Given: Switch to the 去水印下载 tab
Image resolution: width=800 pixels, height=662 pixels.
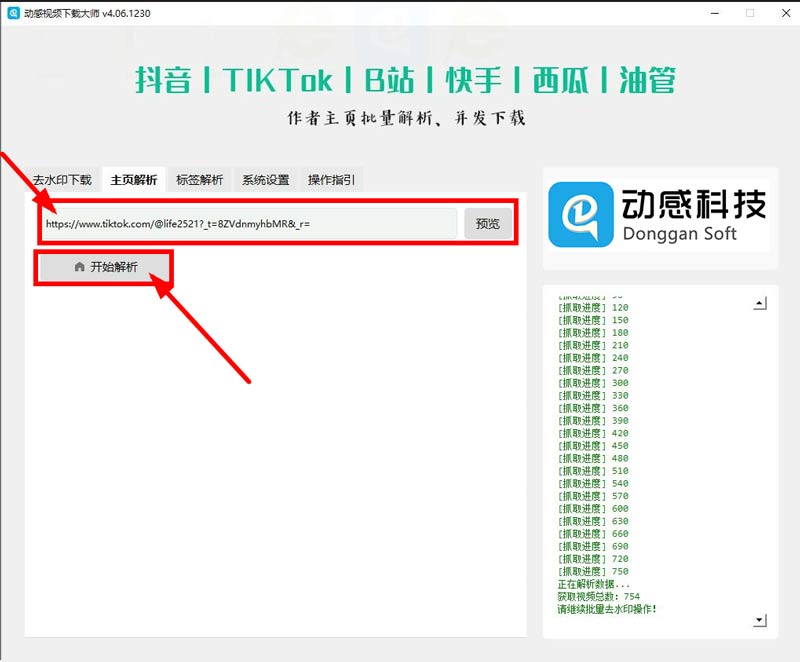Looking at the screenshot, I should click(x=62, y=180).
